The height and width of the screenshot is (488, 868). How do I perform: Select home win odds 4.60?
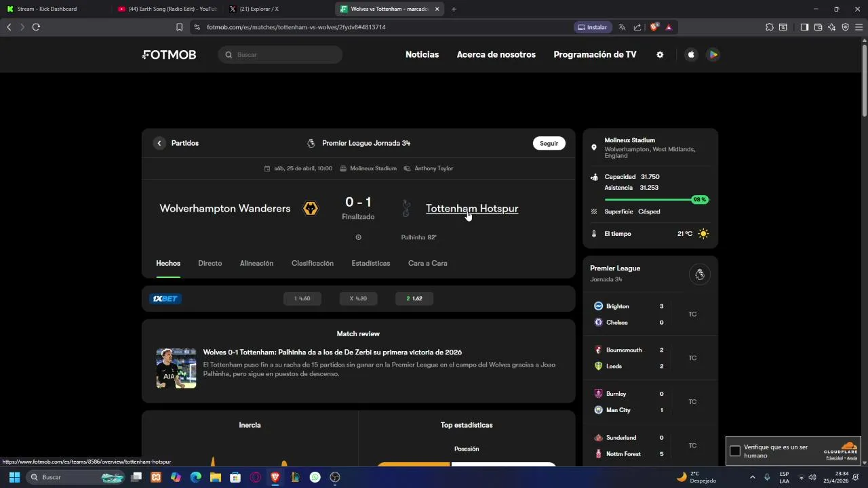(x=302, y=298)
